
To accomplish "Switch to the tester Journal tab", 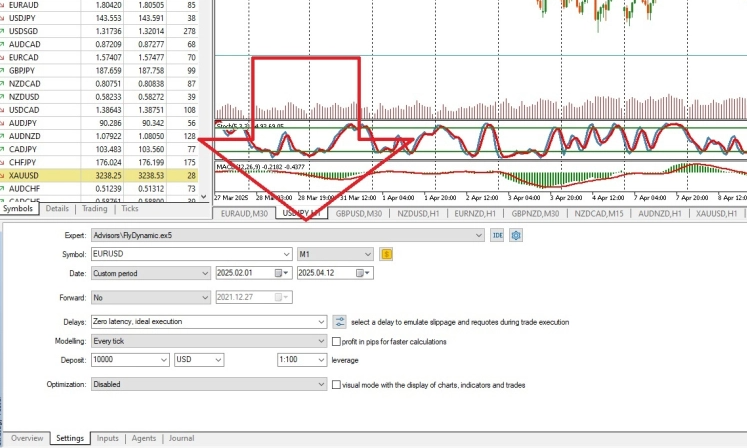I will 181,438.
